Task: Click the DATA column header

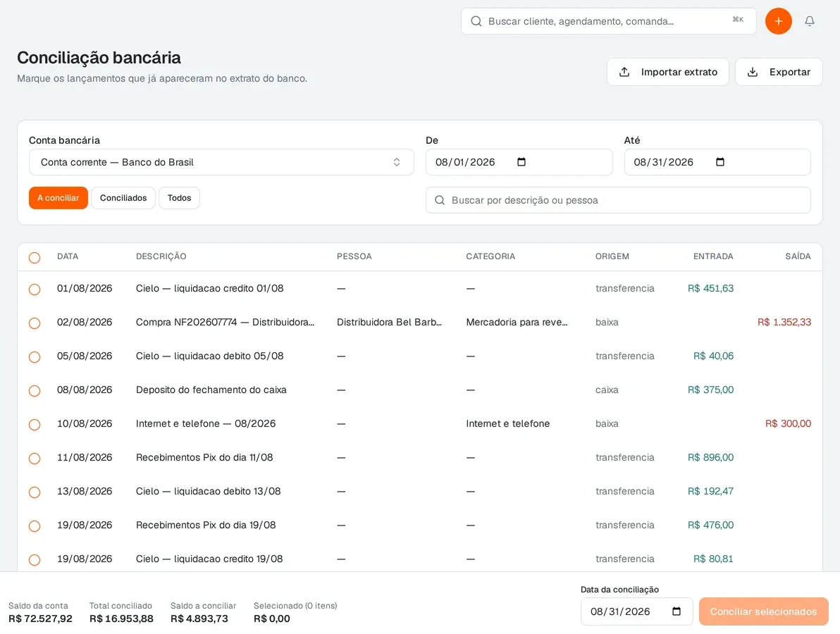Action: pyautogui.click(x=68, y=256)
